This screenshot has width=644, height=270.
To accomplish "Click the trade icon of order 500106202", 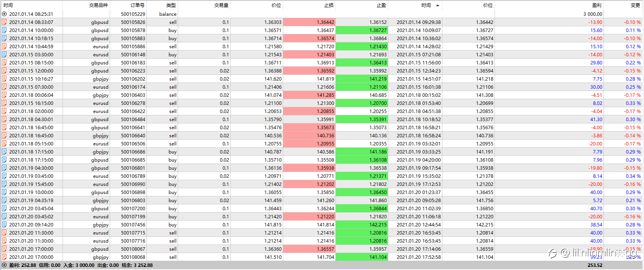I will (4, 79).
